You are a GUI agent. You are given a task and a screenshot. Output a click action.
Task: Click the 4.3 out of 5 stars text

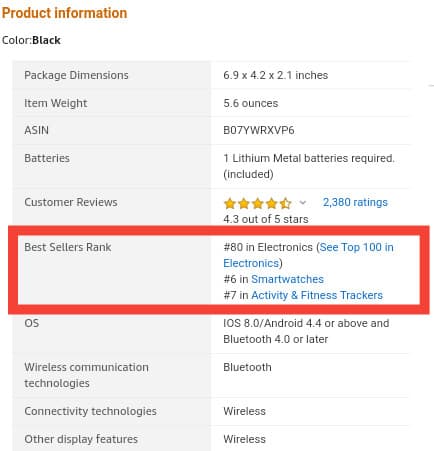(266, 219)
